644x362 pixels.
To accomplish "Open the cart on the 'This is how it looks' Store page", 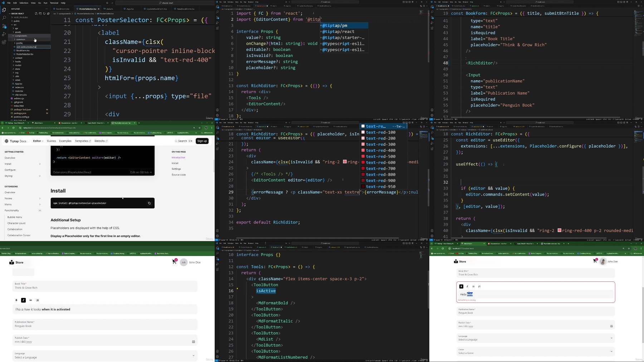I will click(174, 262).
